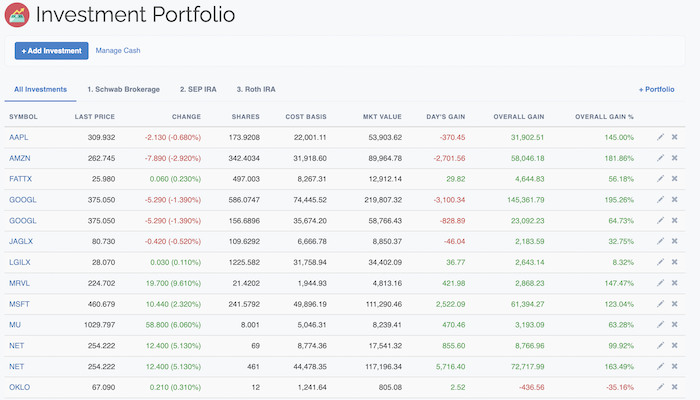
Task: Select LGILX shares value 1225.582
Action: [x=244, y=262]
